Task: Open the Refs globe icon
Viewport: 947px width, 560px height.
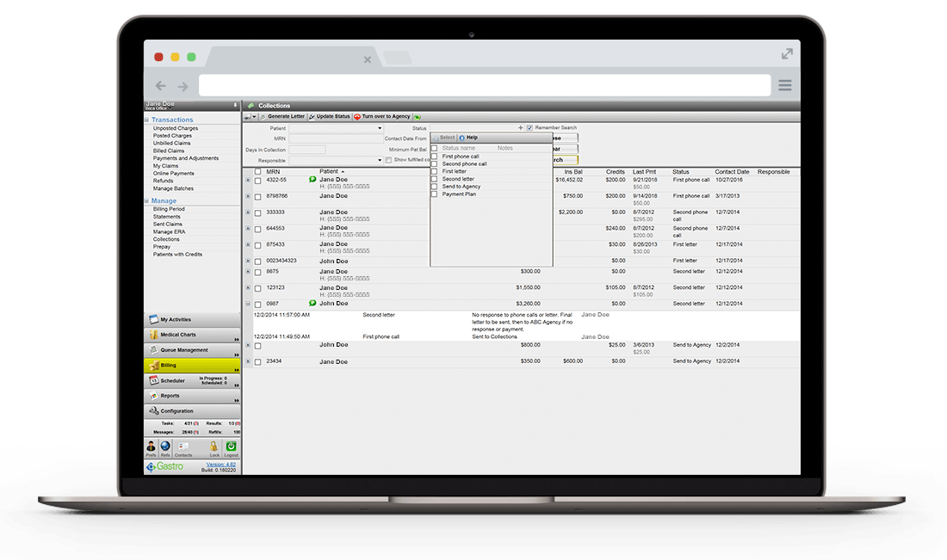Action: [x=164, y=446]
